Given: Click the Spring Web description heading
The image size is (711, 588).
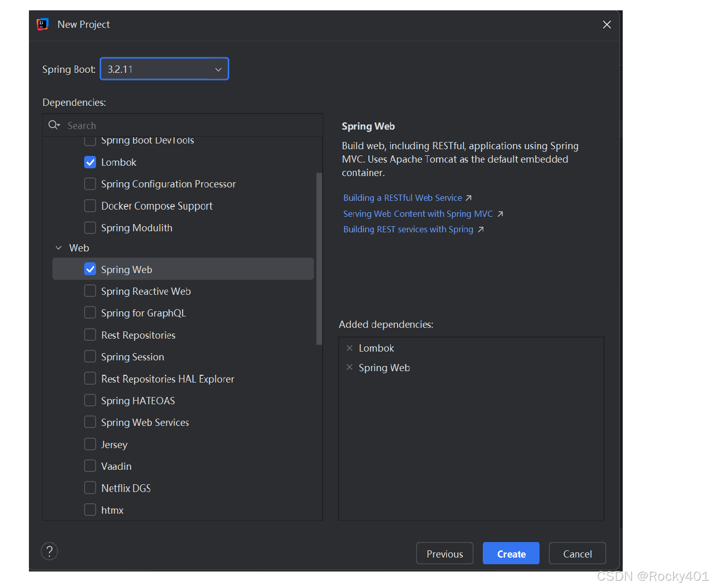Looking at the screenshot, I should pyautogui.click(x=368, y=126).
